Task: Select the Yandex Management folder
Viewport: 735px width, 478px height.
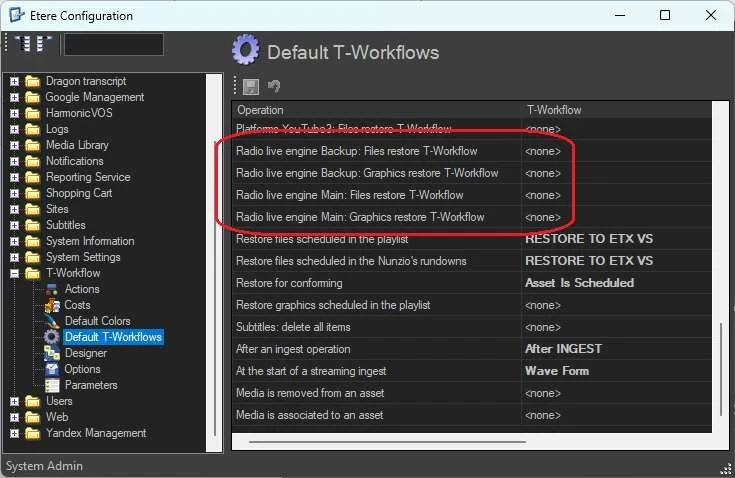Action: tap(95, 433)
